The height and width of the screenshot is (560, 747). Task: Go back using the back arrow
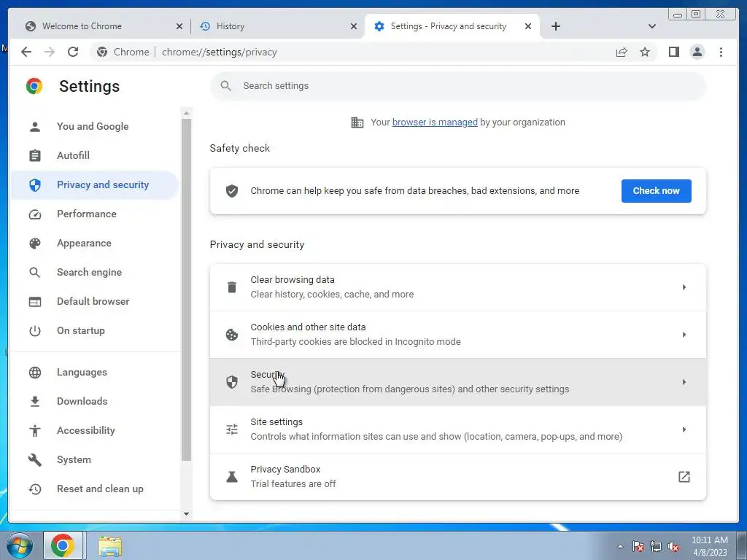[26, 52]
